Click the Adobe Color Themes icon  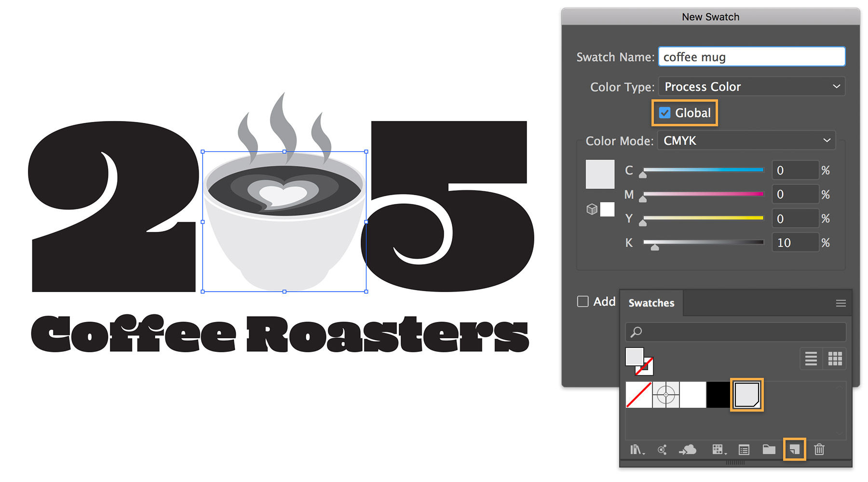pos(663,450)
